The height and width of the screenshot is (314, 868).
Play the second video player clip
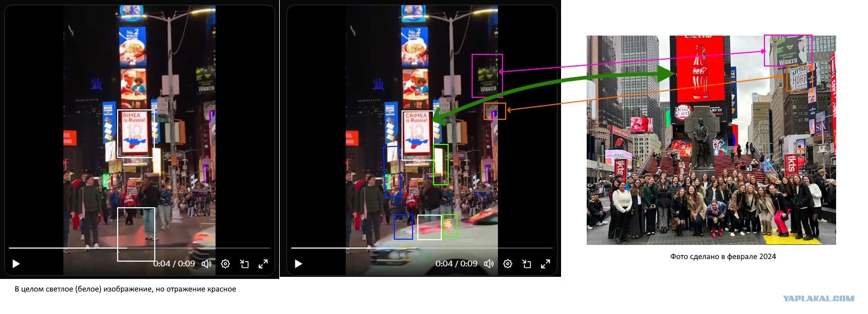point(299,264)
